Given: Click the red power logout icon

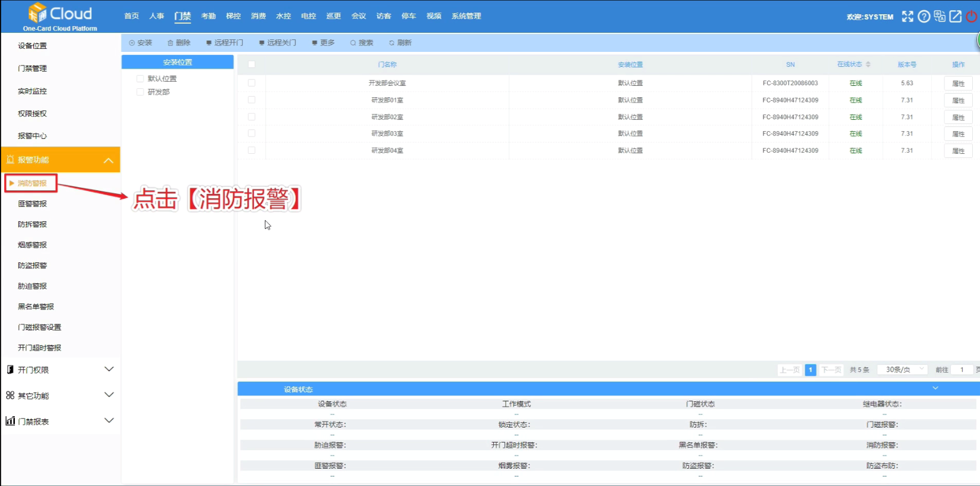Looking at the screenshot, I should coord(972,17).
